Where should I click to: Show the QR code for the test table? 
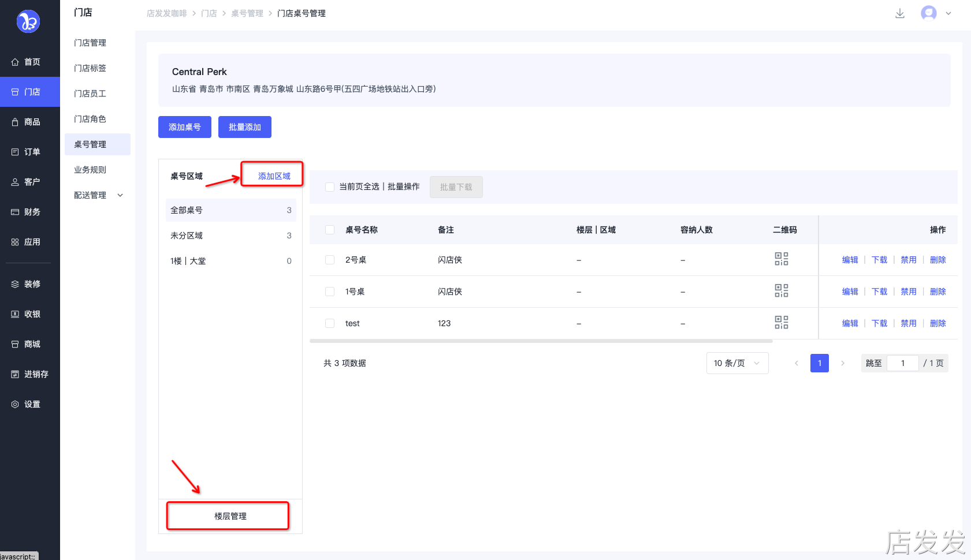pos(781,323)
